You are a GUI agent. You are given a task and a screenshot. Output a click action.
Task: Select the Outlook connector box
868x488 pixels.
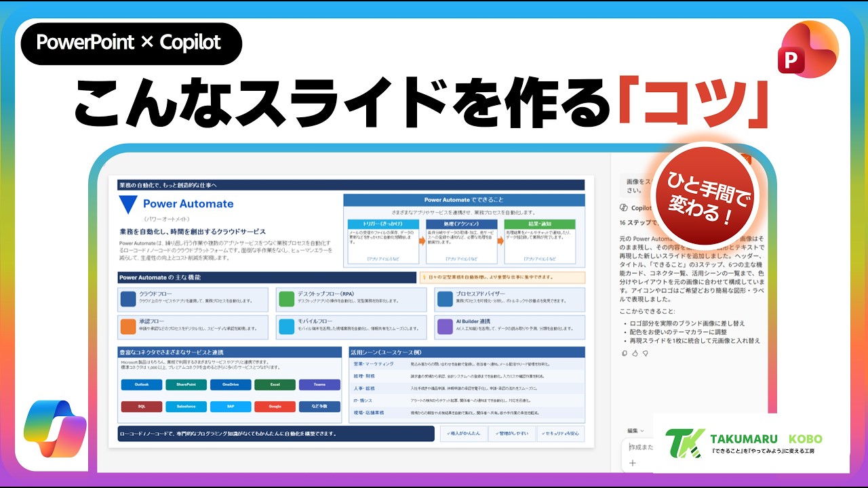coord(142,384)
